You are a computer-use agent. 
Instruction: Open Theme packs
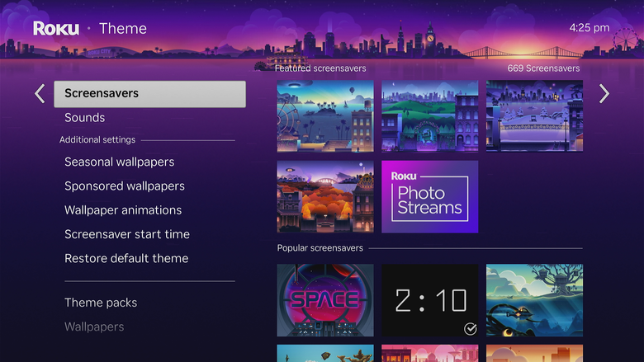(101, 303)
